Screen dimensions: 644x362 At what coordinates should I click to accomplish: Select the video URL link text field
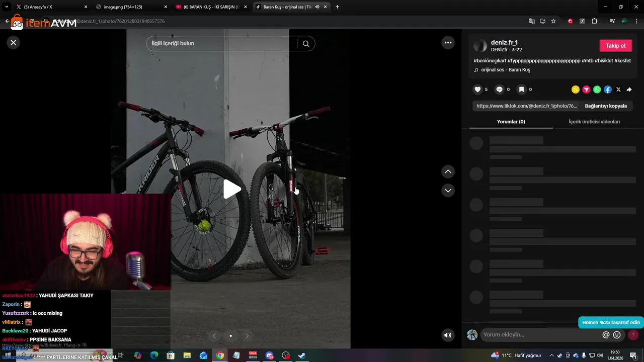tap(526, 106)
